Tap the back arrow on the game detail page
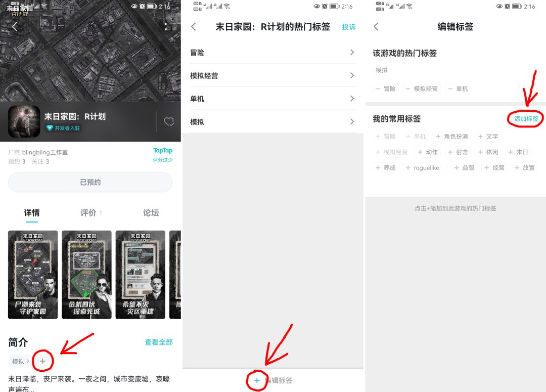This screenshot has width=546, height=392. (x=15, y=26)
